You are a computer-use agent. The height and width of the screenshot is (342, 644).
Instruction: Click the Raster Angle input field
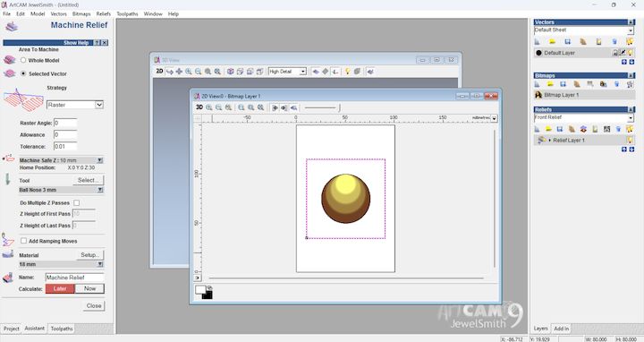tap(65, 123)
